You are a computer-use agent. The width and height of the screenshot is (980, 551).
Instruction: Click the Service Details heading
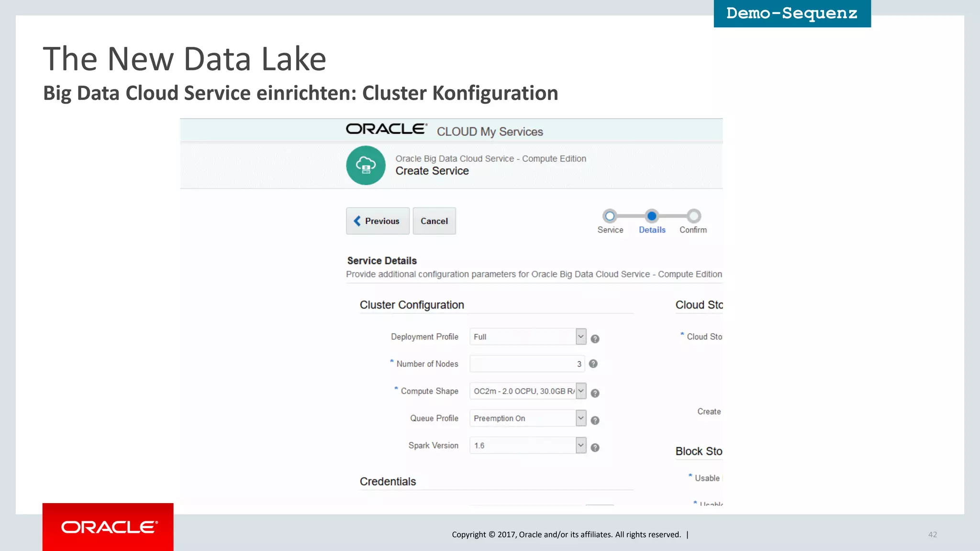pos(382,261)
